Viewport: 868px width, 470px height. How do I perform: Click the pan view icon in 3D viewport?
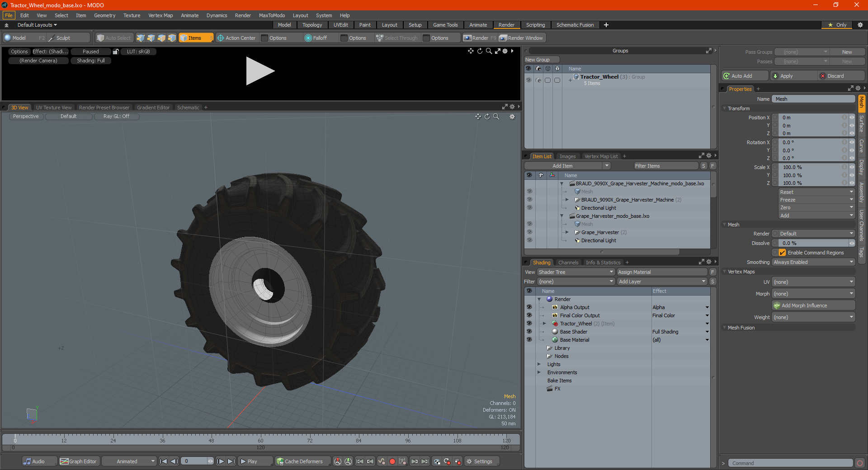point(478,117)
